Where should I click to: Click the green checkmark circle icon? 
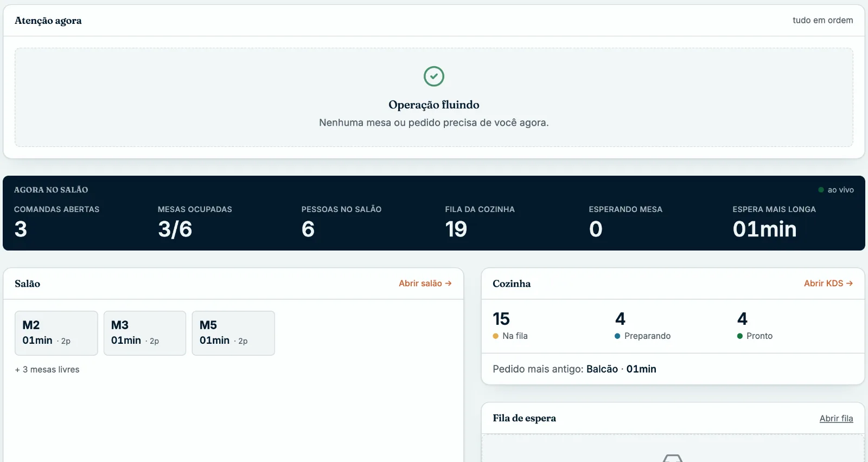(x=434, y=76)
